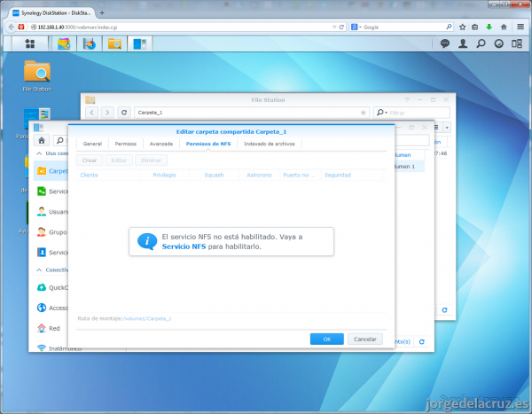Open Acceso externo item in sidebar
This screenshot has height=414, width=532.
coord(52,308)
